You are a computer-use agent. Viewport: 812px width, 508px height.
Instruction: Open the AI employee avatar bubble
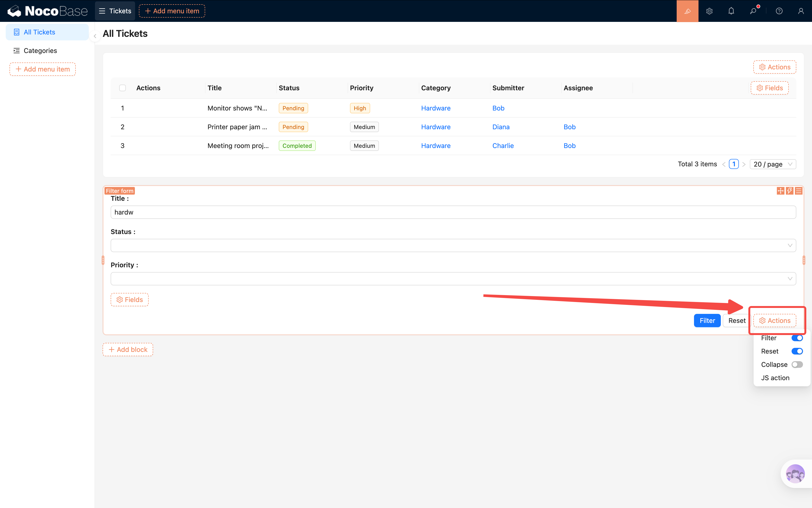(x=795, y=474)
